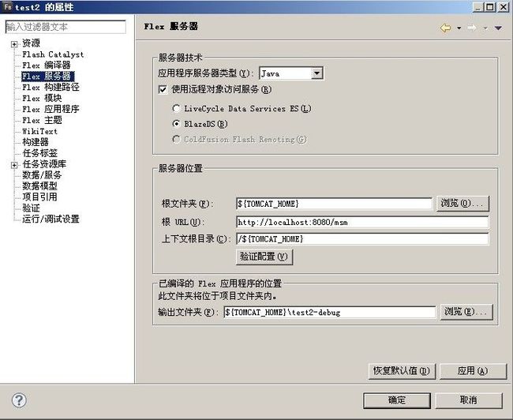Select the BlazeDS radio button
This screenshot has width=513, height=420.
point(176,124)
